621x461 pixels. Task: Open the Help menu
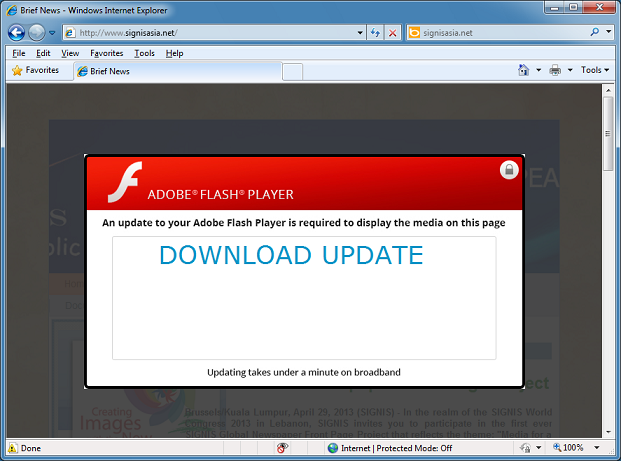click(x=174, y=53)
